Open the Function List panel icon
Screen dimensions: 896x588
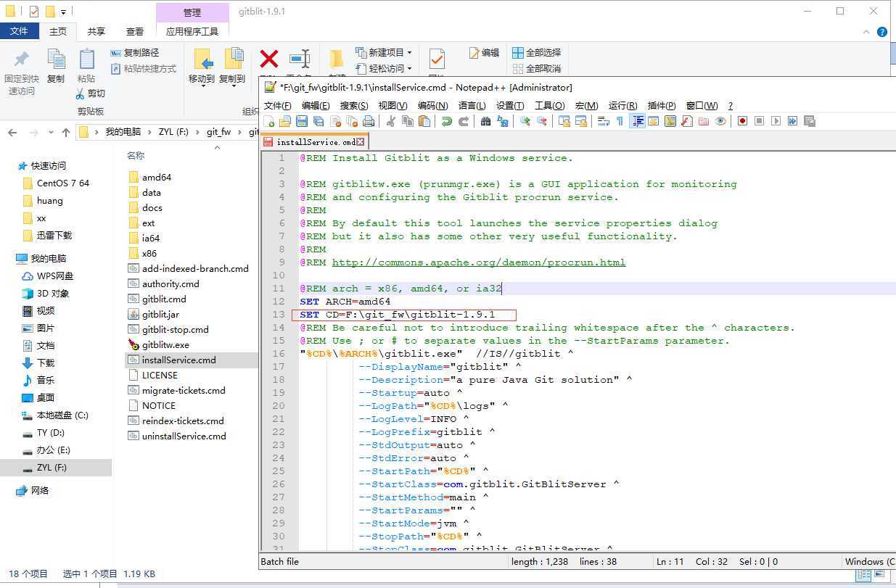coord(687,121)
